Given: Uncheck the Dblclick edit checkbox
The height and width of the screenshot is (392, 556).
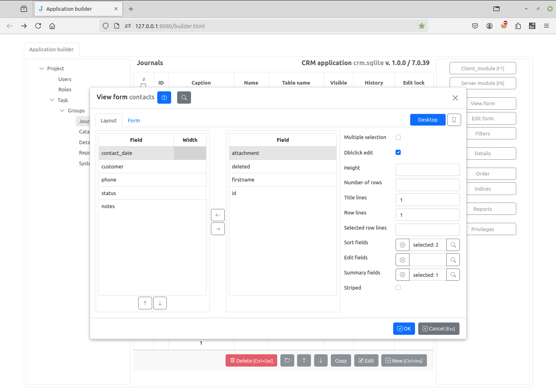Looking at the screenshot, I should (x=398, y=153).
